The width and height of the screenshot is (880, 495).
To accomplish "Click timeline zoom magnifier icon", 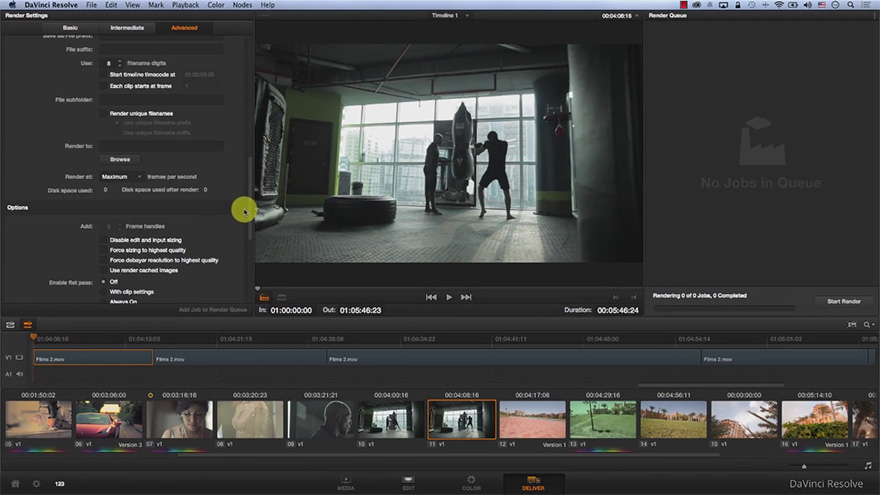I will pos(868,324).
